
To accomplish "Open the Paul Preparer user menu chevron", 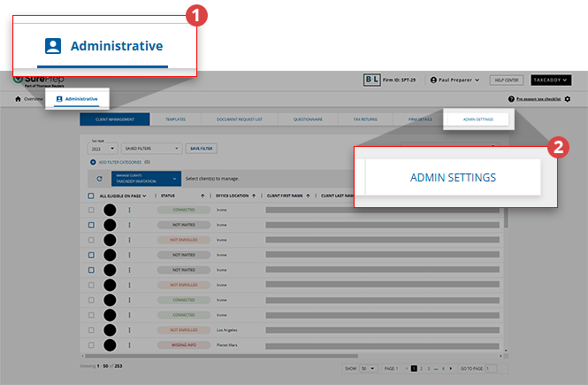I will point(477,80).
